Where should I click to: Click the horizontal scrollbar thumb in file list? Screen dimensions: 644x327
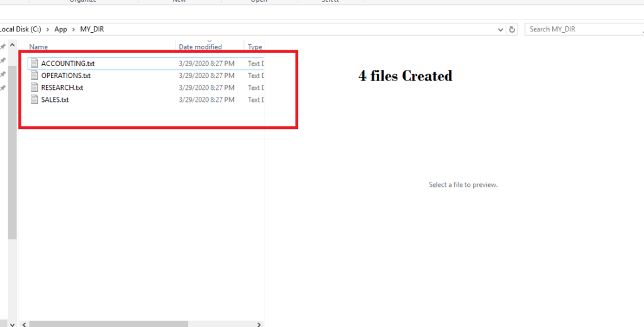108,323
